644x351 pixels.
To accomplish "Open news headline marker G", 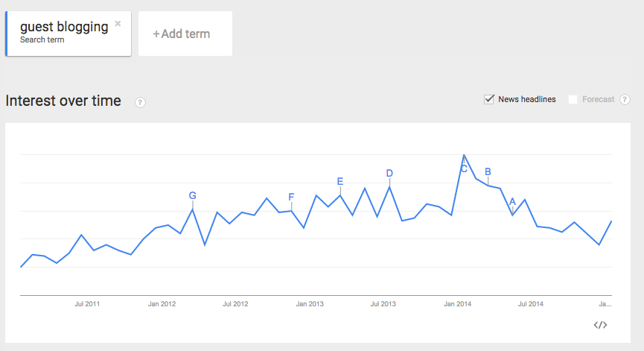I will tap(192, 196).
